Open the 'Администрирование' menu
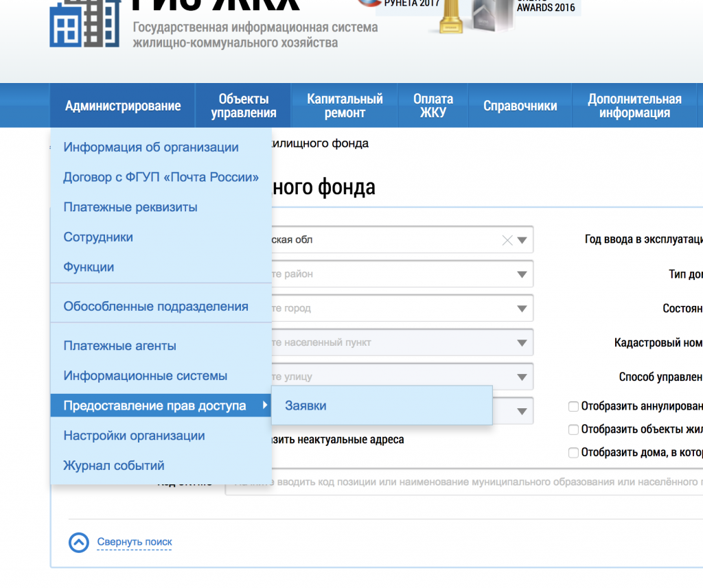The image size is (703, 588). (x=123, y=106)
